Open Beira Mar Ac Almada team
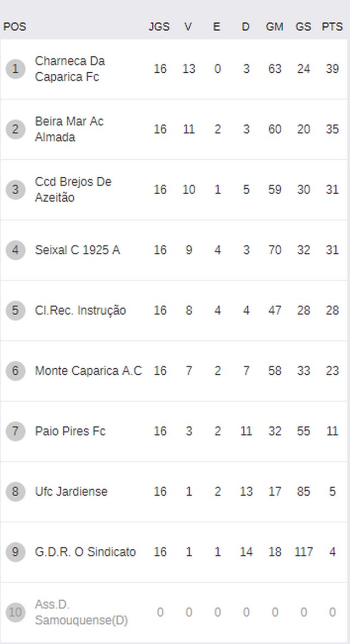 click(69, 129)
